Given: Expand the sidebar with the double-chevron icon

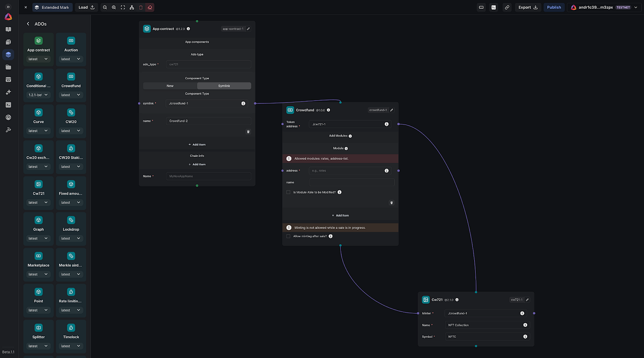Looking at the screenshot, I should (x=8, y=7).
